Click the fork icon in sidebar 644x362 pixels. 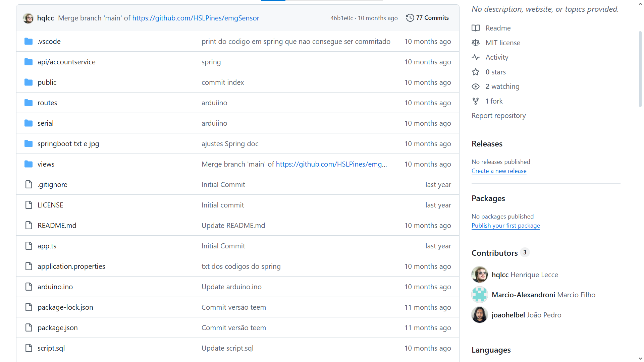tap(476, 101)
